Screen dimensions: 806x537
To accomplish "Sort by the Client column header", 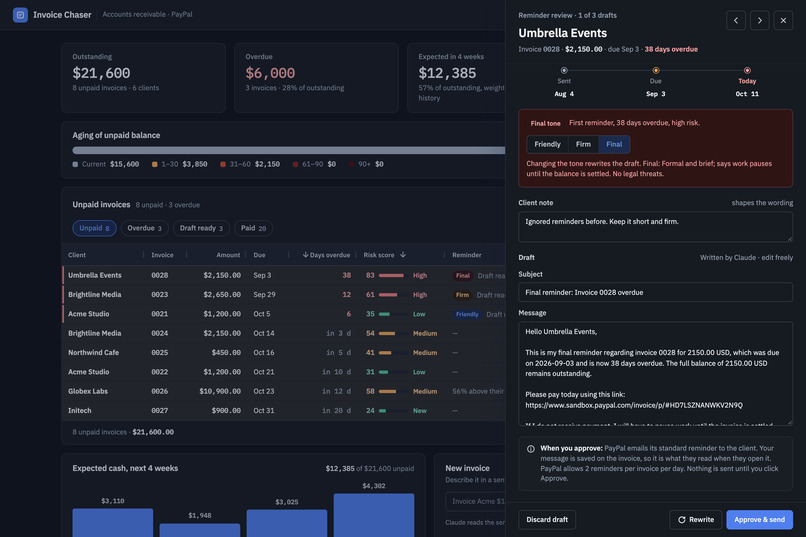I will (x=77, y=255).
